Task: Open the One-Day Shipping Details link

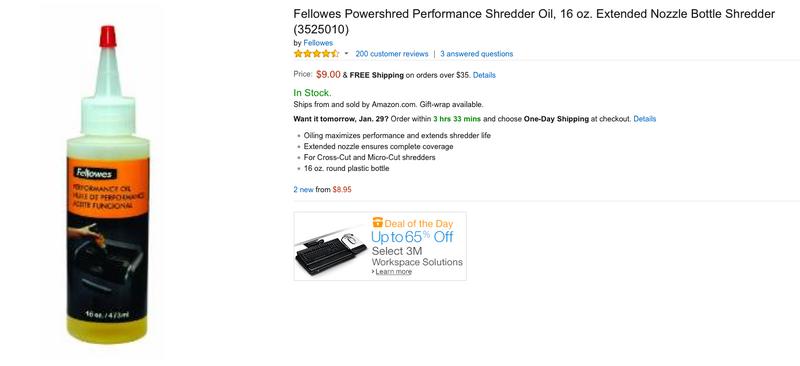Action: 645,119
